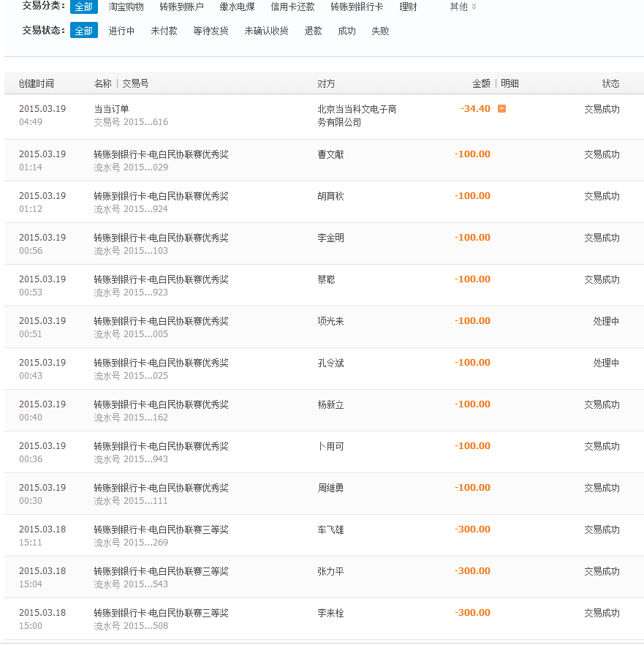
Task: Switch column header to 交易号
Action: point(135,83)
